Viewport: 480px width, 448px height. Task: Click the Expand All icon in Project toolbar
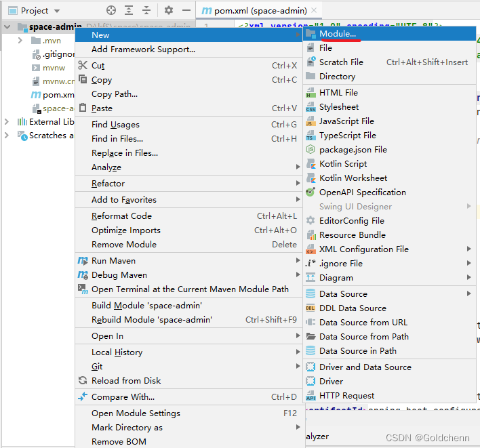pos(129,10)
